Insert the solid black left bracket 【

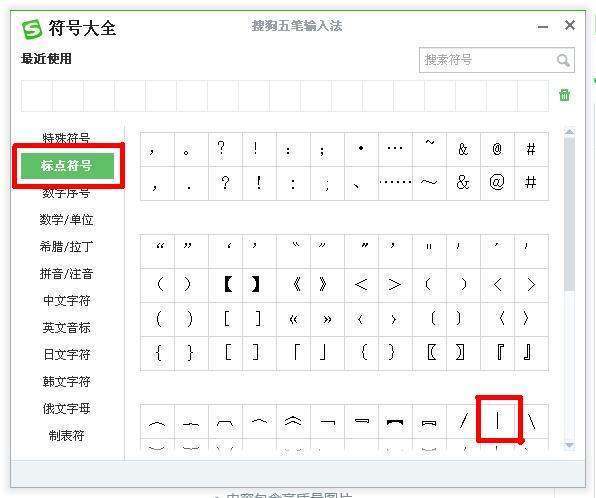click(x=228, y=284)
